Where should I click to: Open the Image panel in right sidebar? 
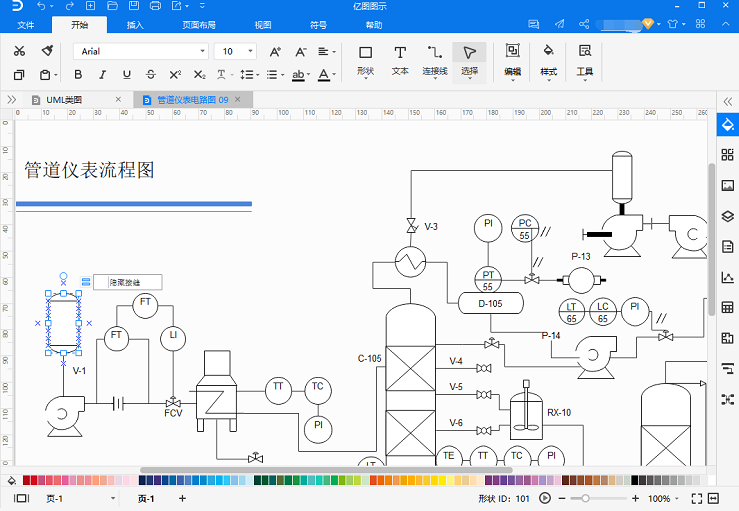[728, 185]
